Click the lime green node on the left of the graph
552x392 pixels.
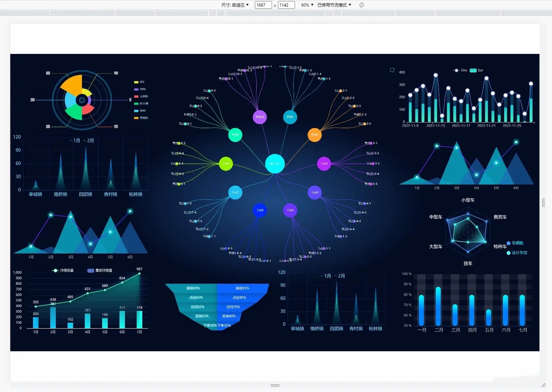(x=226, y=164)
